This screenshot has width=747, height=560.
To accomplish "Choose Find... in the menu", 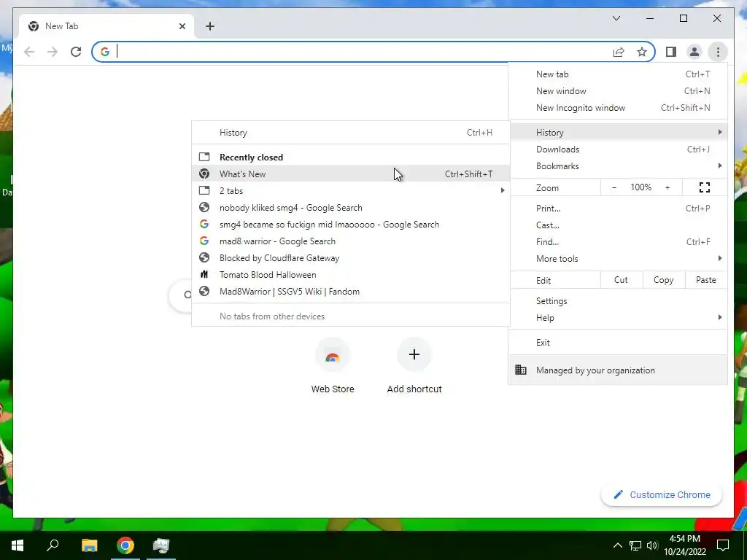I will click(x=618, y=242).
